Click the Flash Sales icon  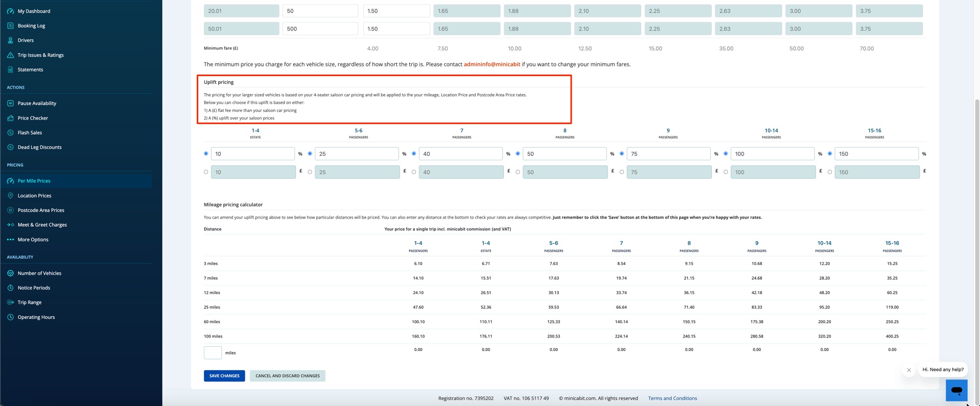tap(10, 133)
